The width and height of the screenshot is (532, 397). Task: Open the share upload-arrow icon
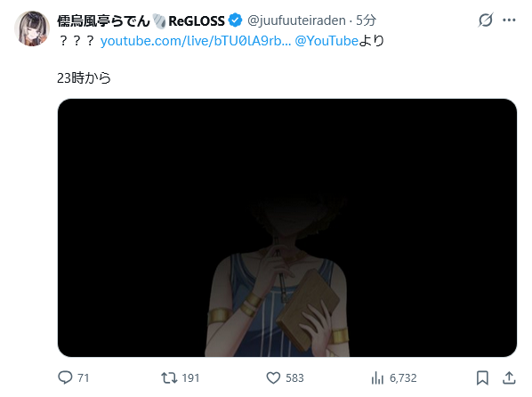click(x=509, y=377)
